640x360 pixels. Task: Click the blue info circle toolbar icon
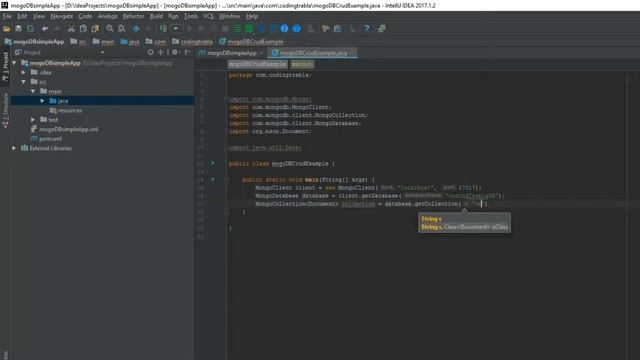click(x=284, y=29)
